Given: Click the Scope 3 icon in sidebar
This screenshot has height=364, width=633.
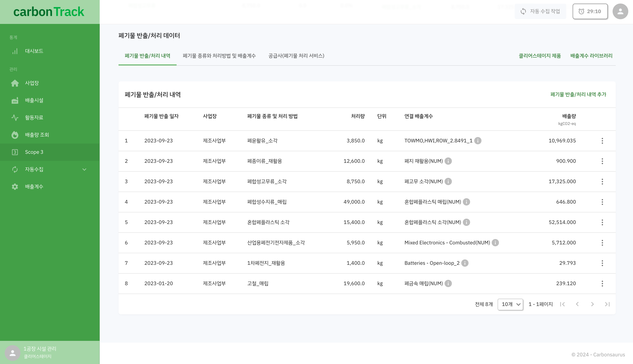Looking at the screenshot, I should [15, 152].
